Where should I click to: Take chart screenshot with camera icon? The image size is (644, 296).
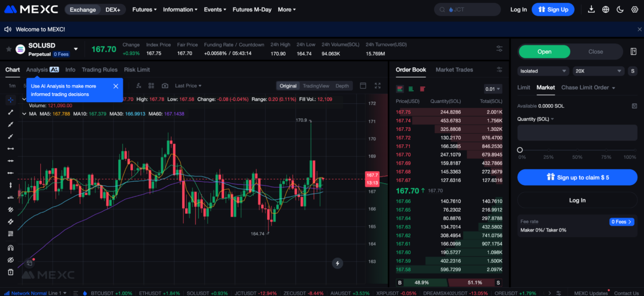click(x=165, y=86)
